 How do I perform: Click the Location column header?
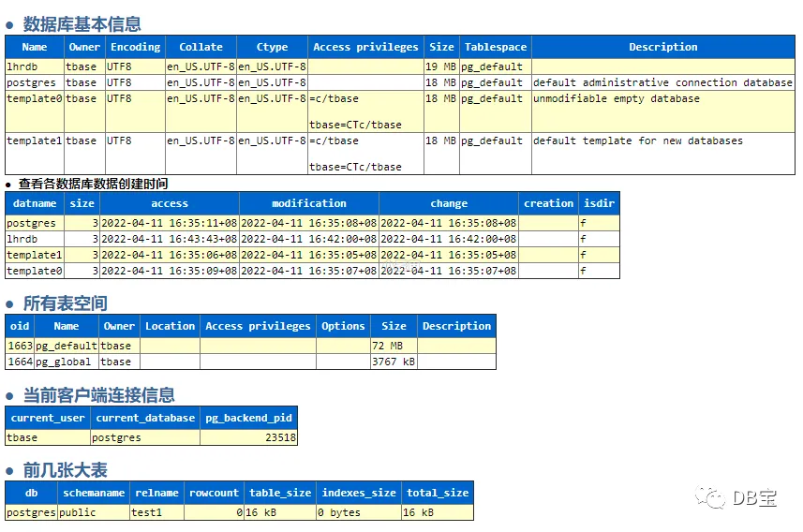coord(170,326)
